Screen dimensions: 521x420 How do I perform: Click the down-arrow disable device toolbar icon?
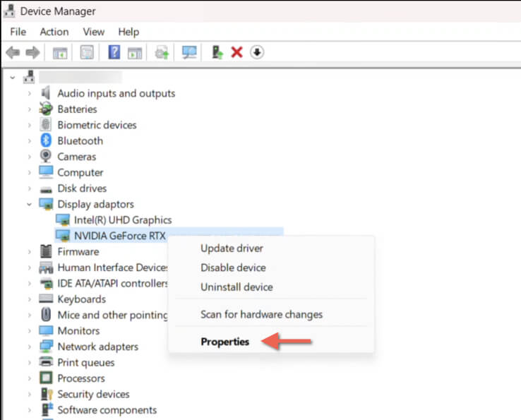257,52
